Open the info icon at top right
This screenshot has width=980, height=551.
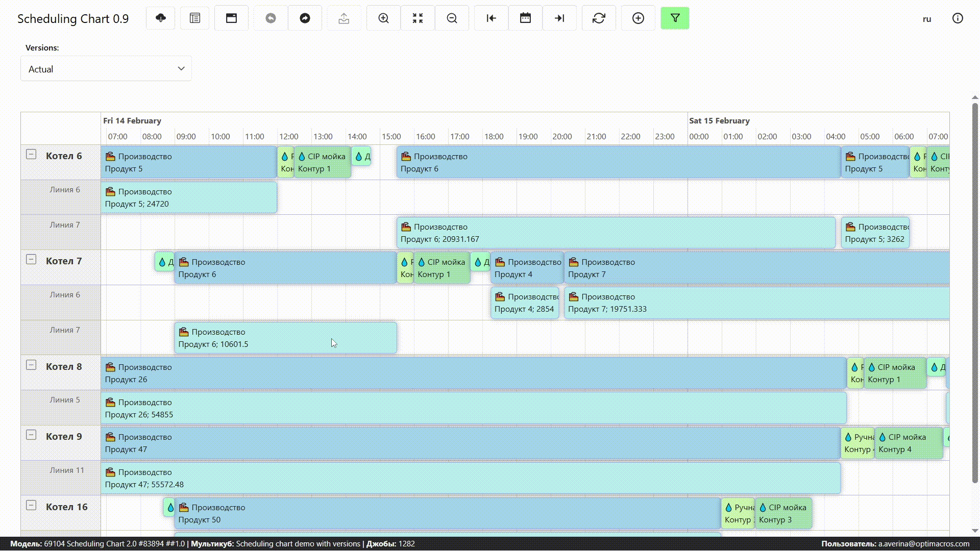tap(958, 18)
